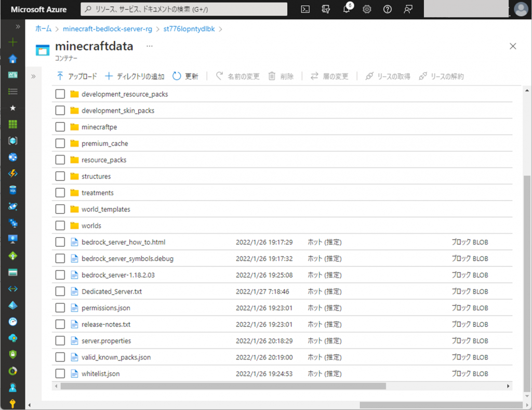Select the checkbox for server.properties
532x410 pixels.
coord(60,341)
